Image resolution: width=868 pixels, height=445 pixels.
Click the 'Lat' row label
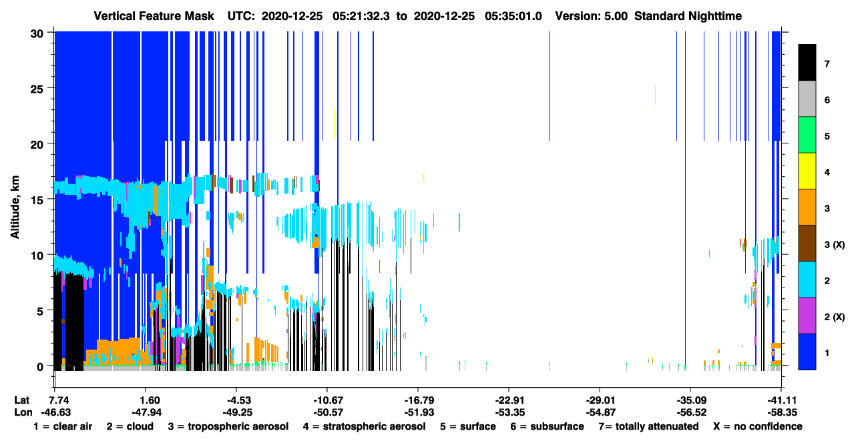21,400
